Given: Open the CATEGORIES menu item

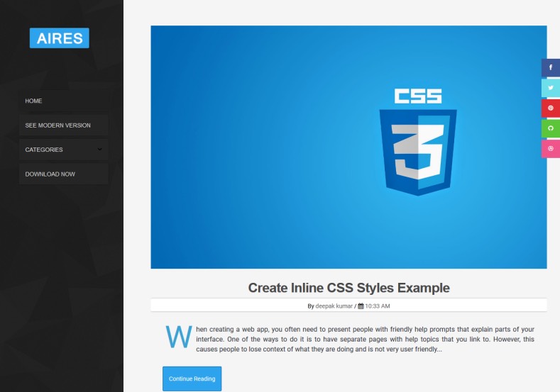Looking at the screenshot, I should point(64,150).
